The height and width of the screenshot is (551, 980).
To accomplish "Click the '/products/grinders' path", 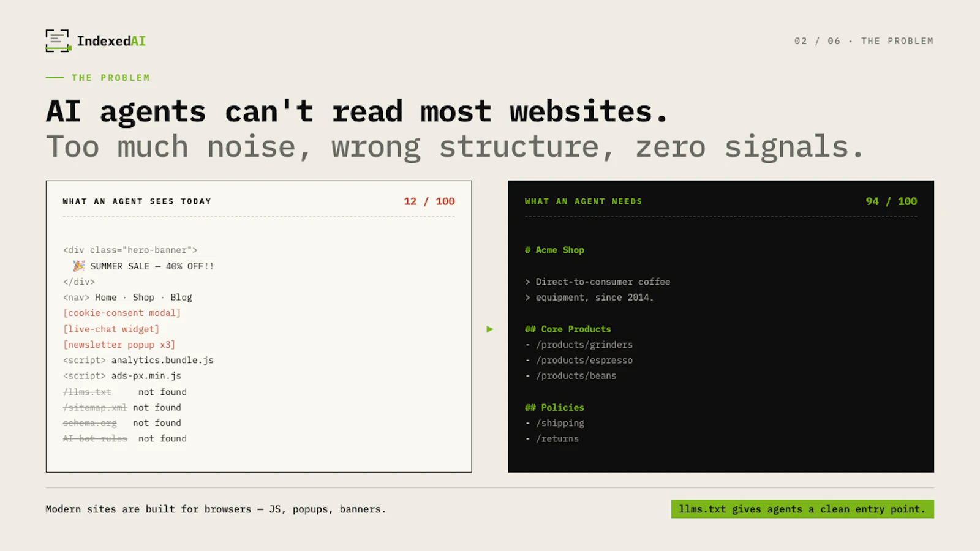I will (x=584, y=345).
